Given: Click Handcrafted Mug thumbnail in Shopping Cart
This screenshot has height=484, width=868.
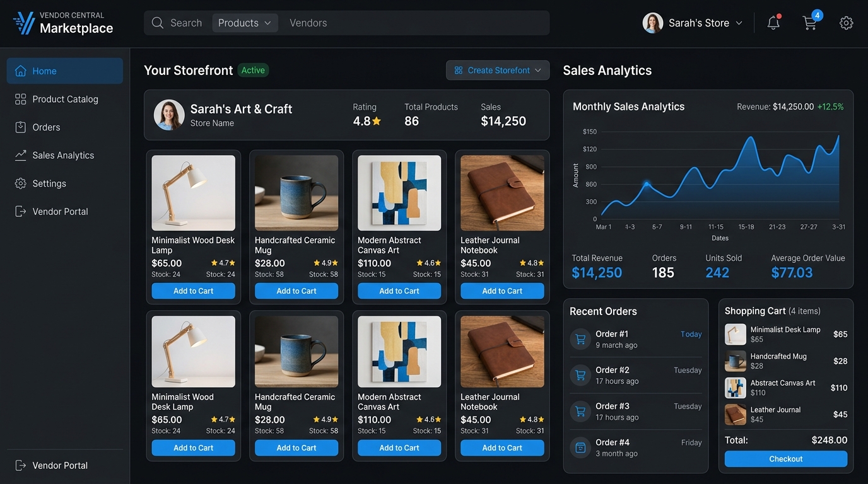Looking at the screenshot, I should coord(736,361).
